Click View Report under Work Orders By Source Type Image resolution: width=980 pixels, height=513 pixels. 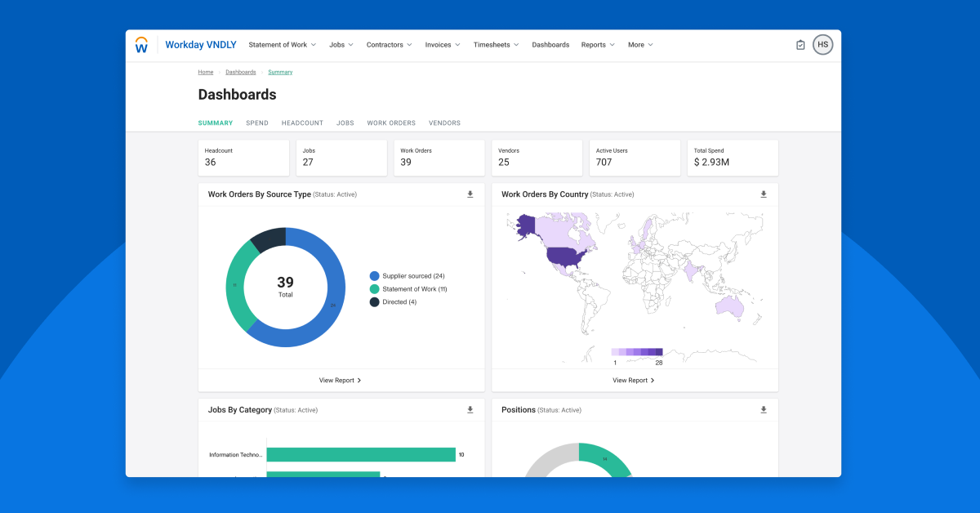point(341,380)
